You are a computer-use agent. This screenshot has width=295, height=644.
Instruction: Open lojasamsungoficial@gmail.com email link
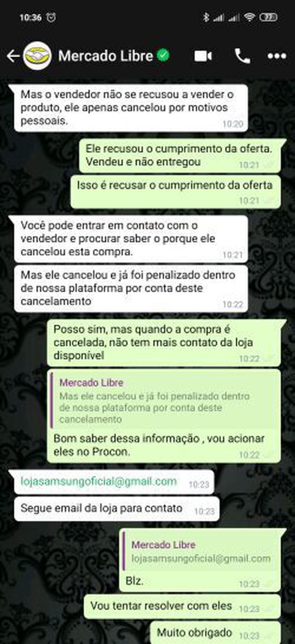99,481
